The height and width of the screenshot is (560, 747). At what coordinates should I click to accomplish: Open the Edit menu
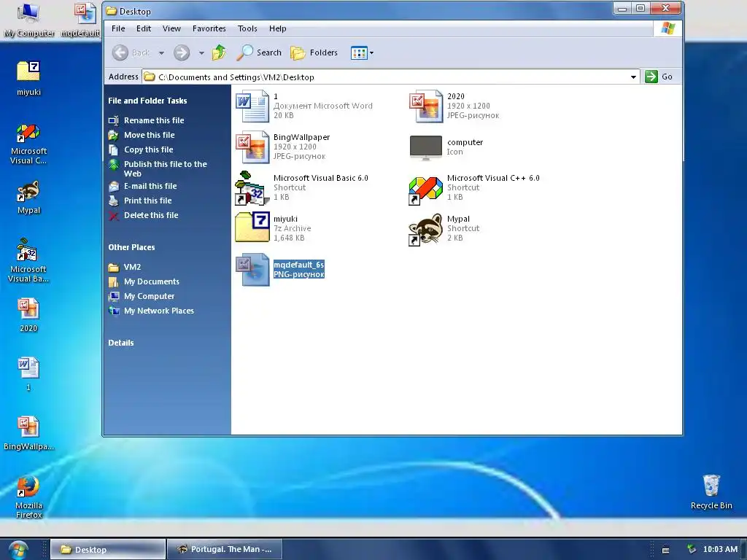point(144,28)
